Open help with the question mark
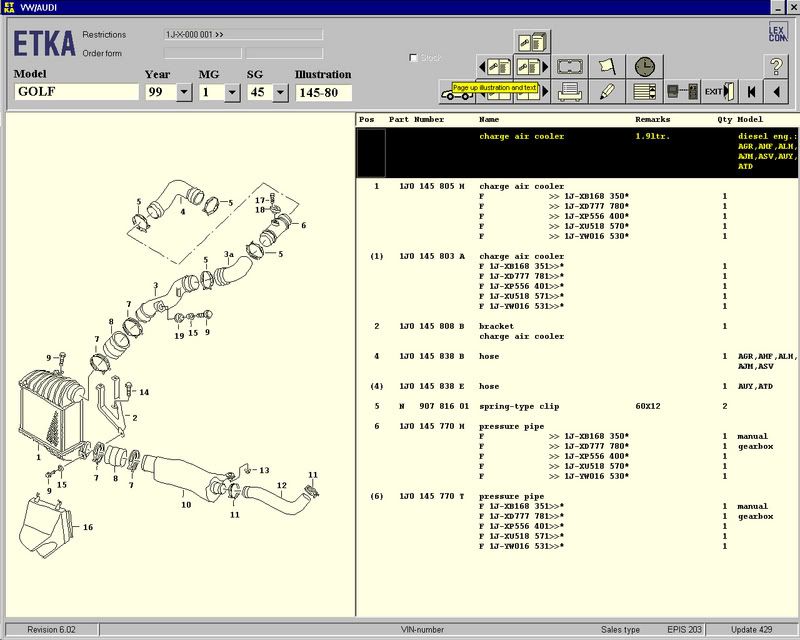This screenshot has height=640, width=800. (x=776, y=66)
